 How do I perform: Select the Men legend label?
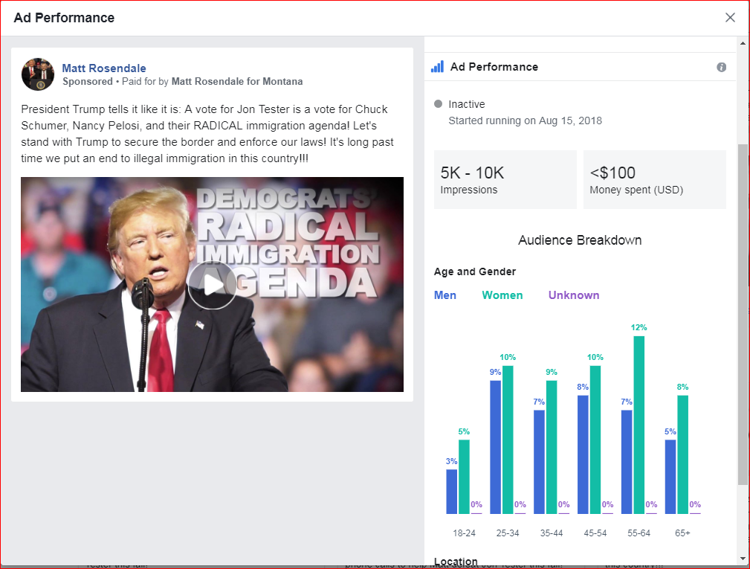coord(445,295)
